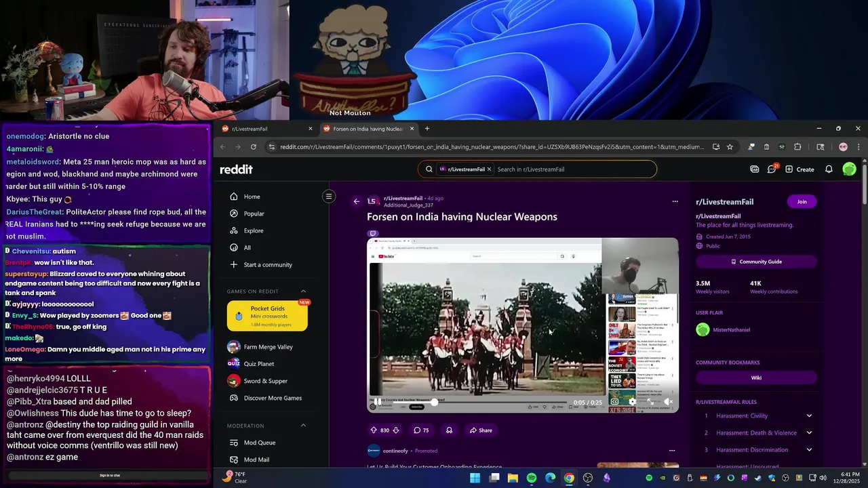Image resolution: width=868 pixels, height=488 pixels.
Task: Open the Windows Start menu
Action: [475, 478]
